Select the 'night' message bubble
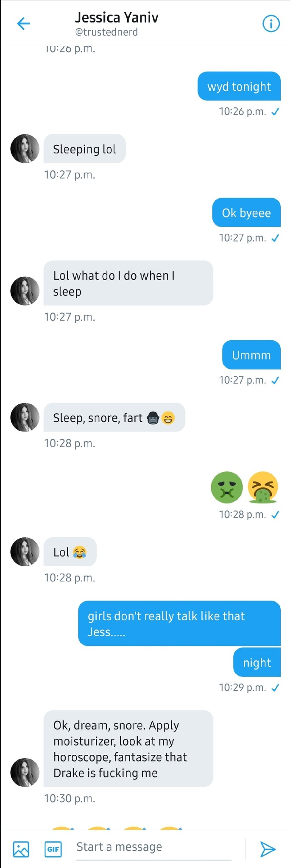The image size is (290, 868). (x=257, y=662)
